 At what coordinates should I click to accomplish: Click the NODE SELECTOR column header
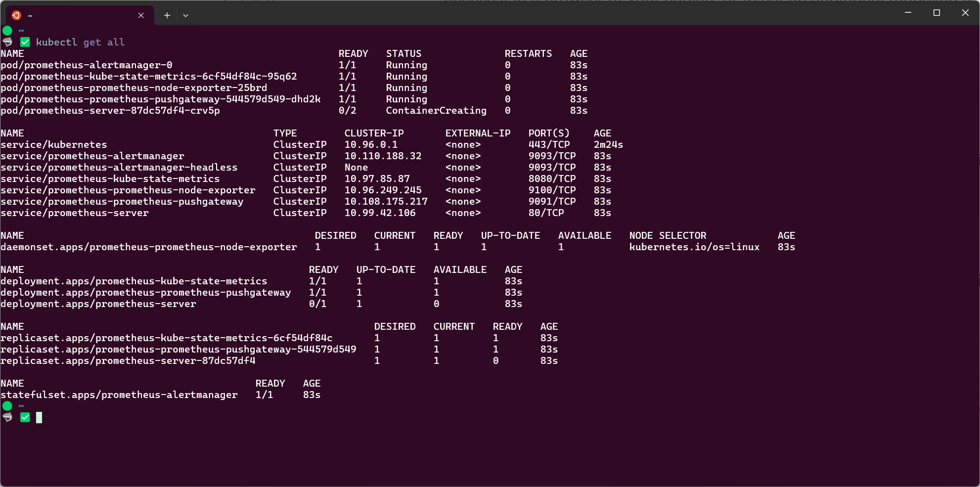[668, 235]
